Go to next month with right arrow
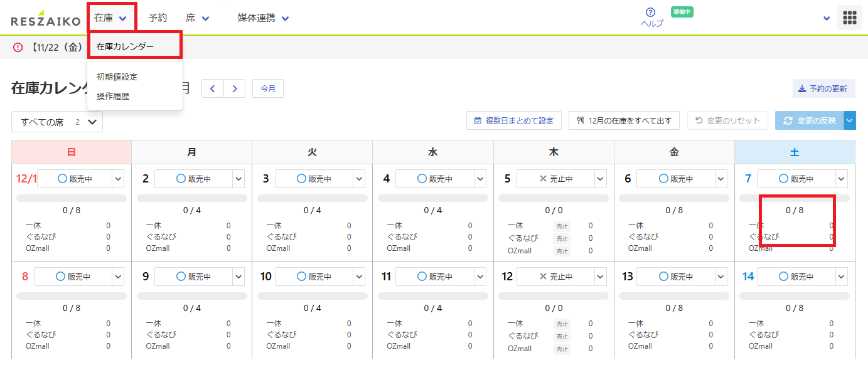Viewport: 868px width, 375px height. pyautogui.click(x=235, y=89)
